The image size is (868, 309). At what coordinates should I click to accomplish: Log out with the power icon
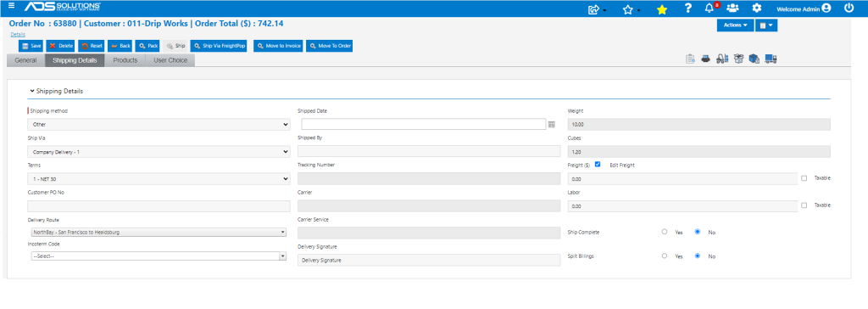click(x=849, y=8)
